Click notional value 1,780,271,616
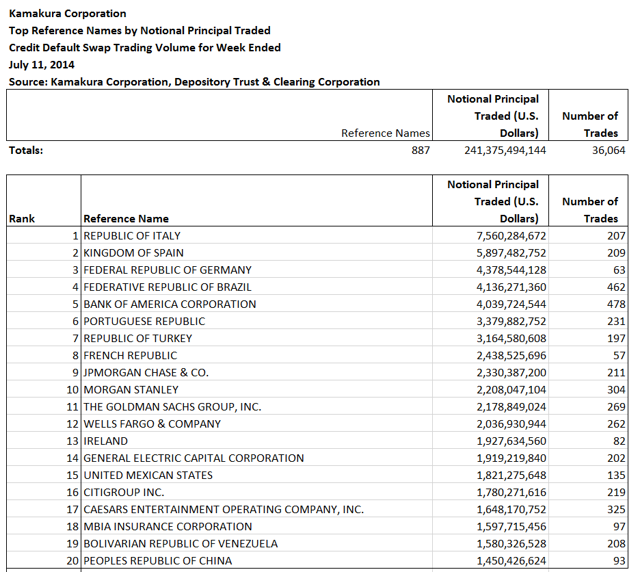Screen dimensions: 640x572 511,493
